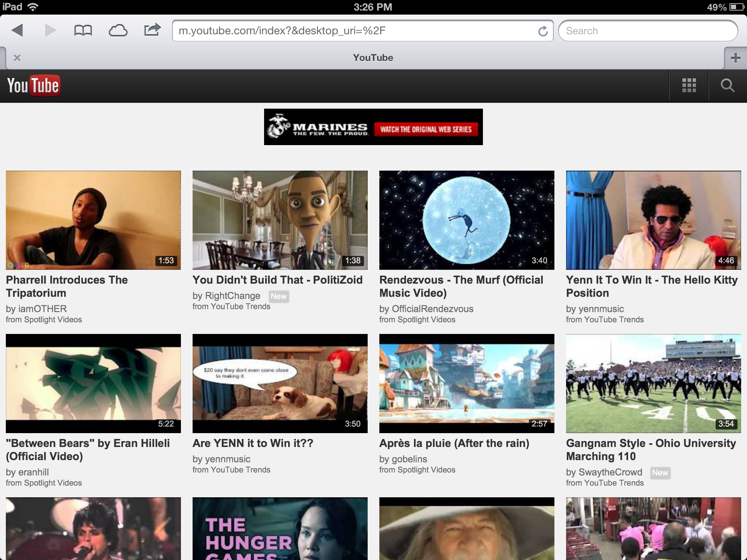Play the Après la pluie video thumbnail
This screenshot has height=560, width=747.
click(467, 384)
